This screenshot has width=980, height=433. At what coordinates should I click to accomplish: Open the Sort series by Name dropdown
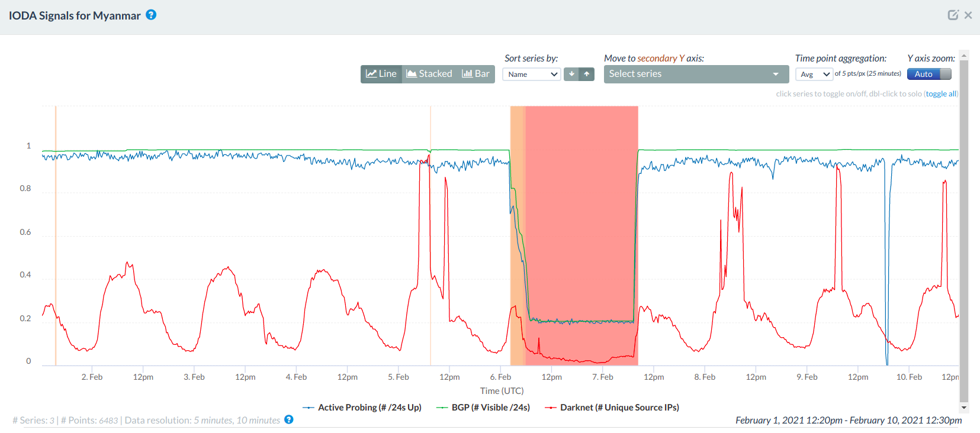click(532, 75)
